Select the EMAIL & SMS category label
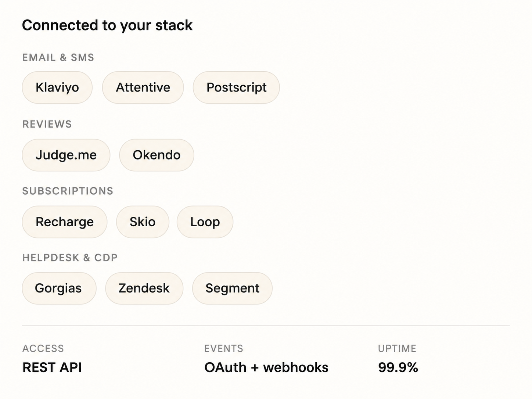This screenshot has width=532, height=399. tap(58, 58)
